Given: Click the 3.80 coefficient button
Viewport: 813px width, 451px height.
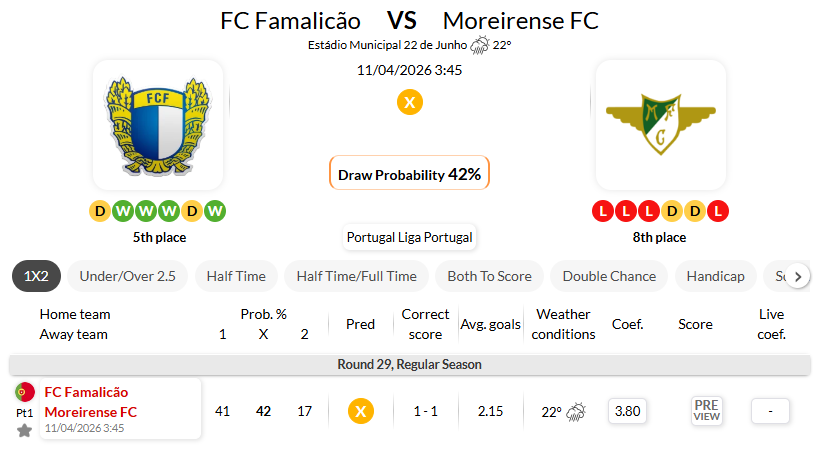Looking at the screenshot, I should (x=627, y=411).
